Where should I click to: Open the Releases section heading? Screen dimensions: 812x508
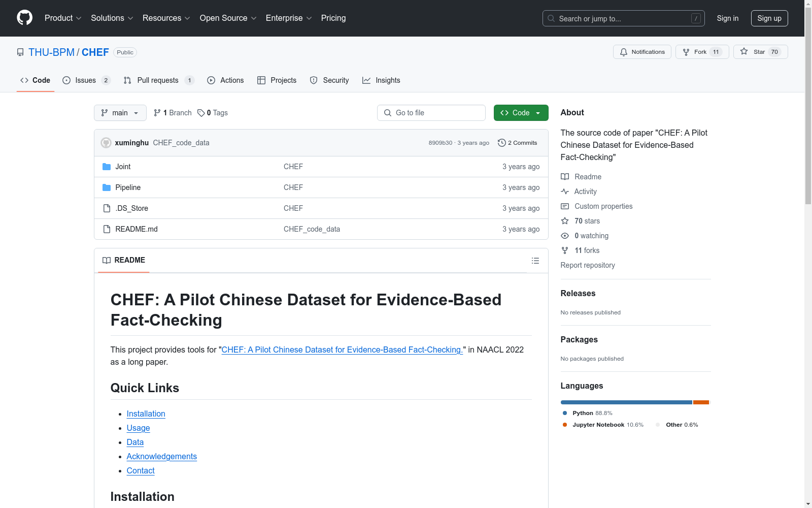[x=578, y=293]
